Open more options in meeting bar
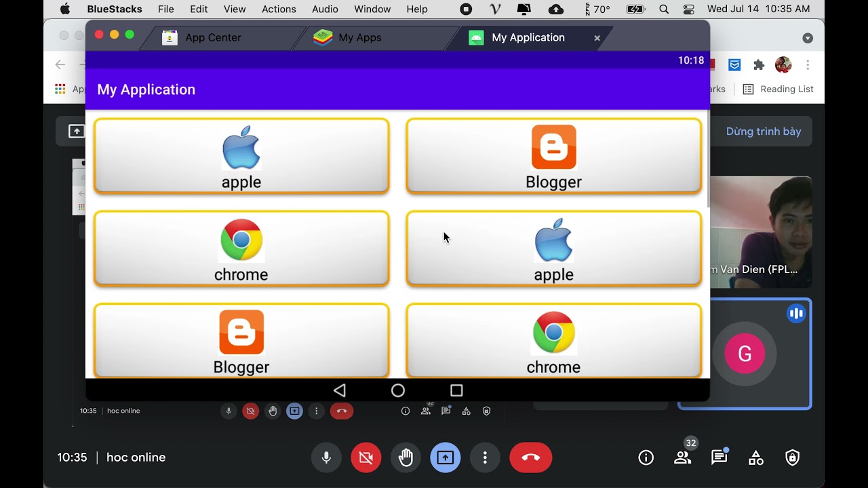The image size is (868, 488). coord(485,457)
